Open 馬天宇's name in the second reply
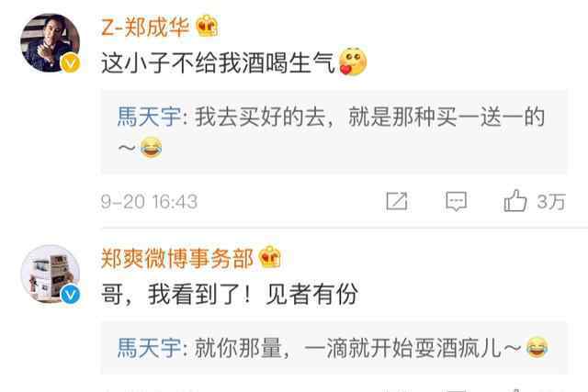This screenshot has height=392, width=588. 149,348
